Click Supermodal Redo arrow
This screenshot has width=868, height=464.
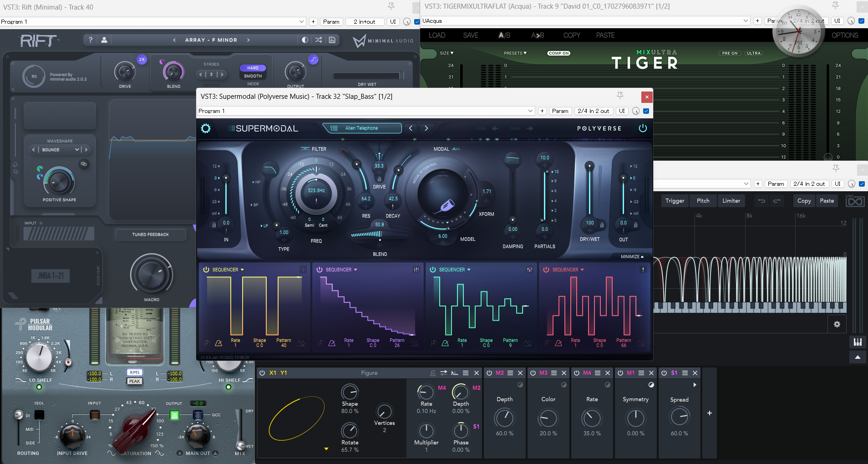pos(529,128)
